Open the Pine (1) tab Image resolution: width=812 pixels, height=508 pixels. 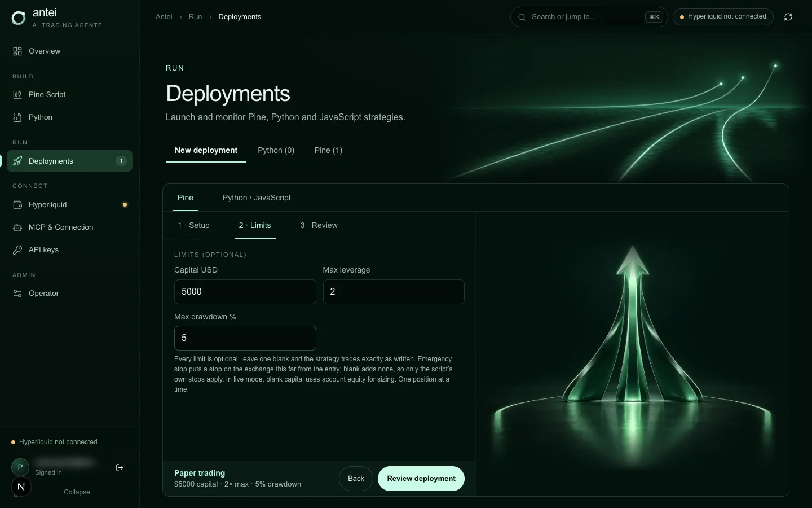[x=328, y=151]
